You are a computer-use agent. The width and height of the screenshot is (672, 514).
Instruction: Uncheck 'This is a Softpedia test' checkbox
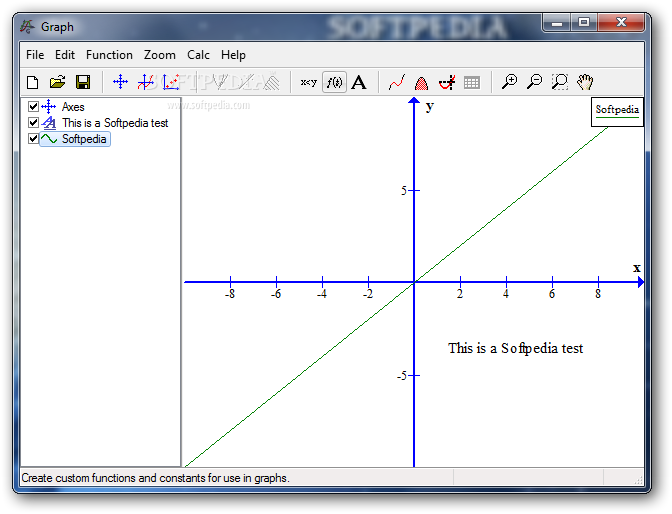33,123
